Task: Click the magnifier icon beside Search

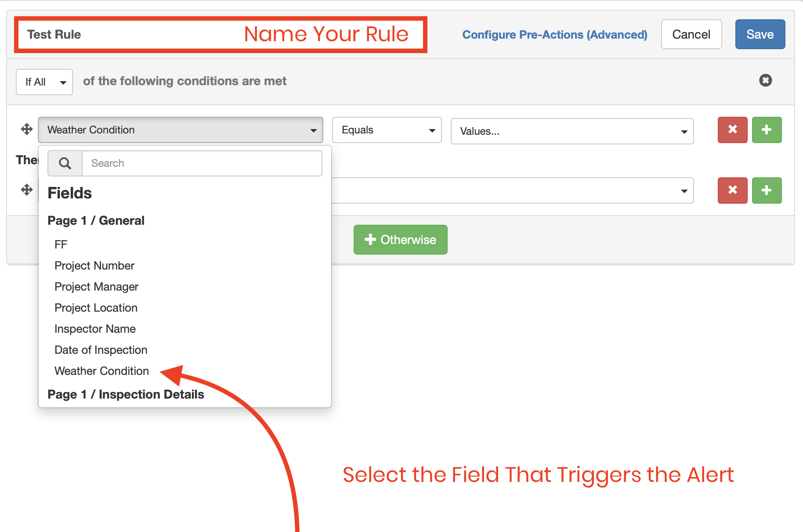Action: 65,163
